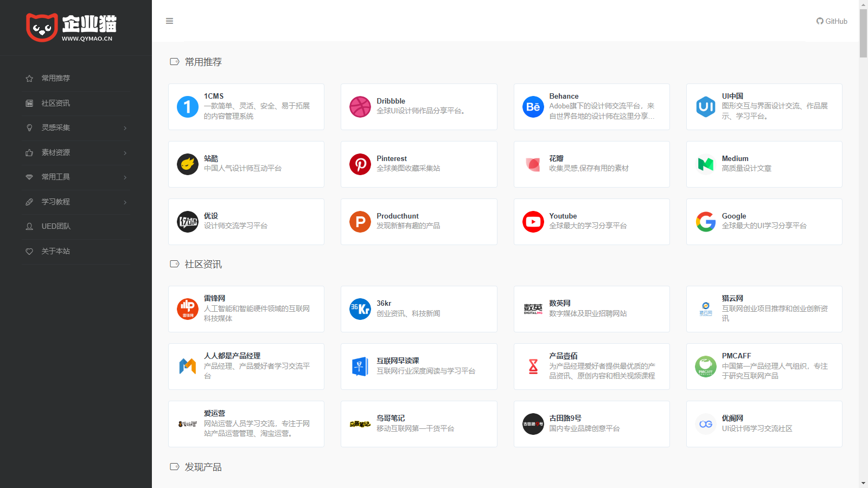The height and width of the screenshot is (488, 868).
Task: Click the user icon beside UED团队
Action: pyautogui.click(x=29, y=227)
